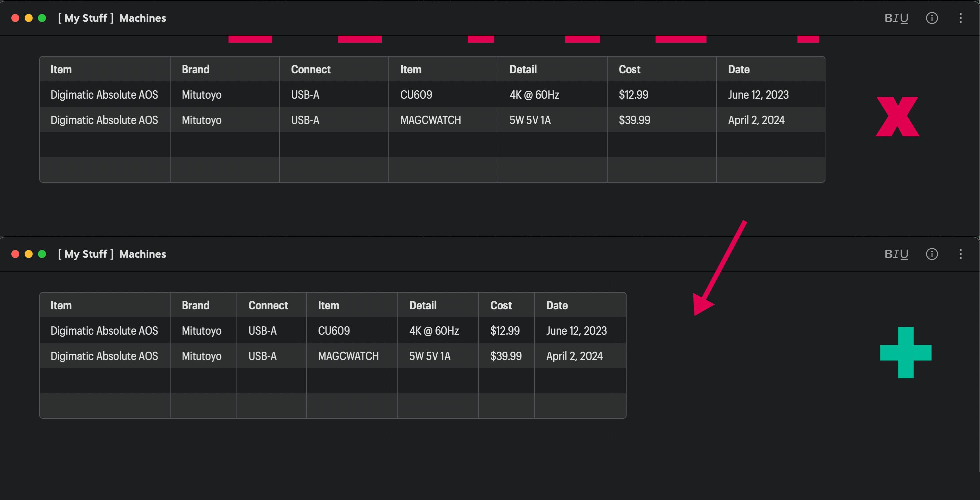Click the BIU formatting button in the bottom window
The width and height of the screenshot is (980, 500).
(896, 254)
